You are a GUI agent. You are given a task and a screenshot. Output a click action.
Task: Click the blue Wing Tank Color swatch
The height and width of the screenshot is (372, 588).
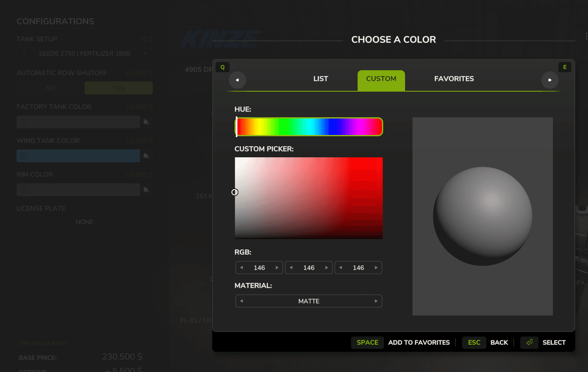point(78,156)
